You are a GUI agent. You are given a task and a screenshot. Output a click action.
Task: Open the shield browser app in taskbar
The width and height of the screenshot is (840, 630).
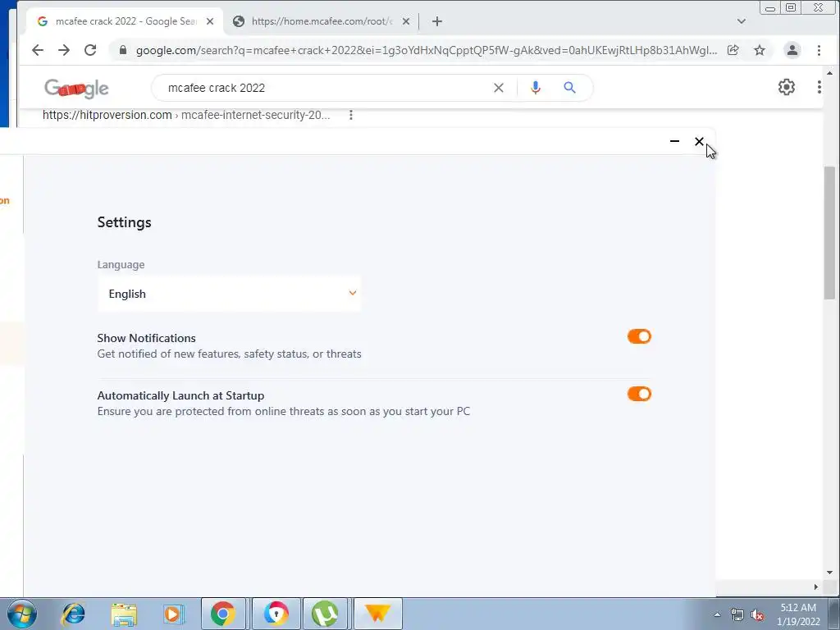point(276,614)
